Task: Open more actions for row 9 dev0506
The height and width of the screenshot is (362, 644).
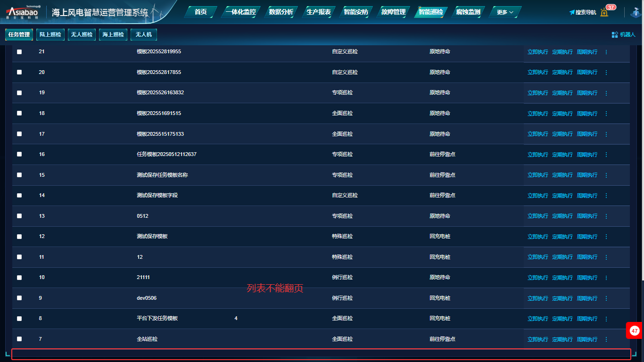Action: (606, 298)
